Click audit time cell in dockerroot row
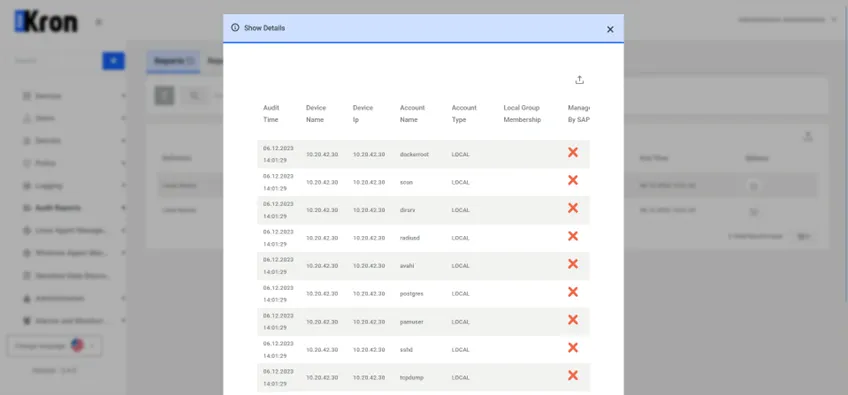 click(278, 154)
